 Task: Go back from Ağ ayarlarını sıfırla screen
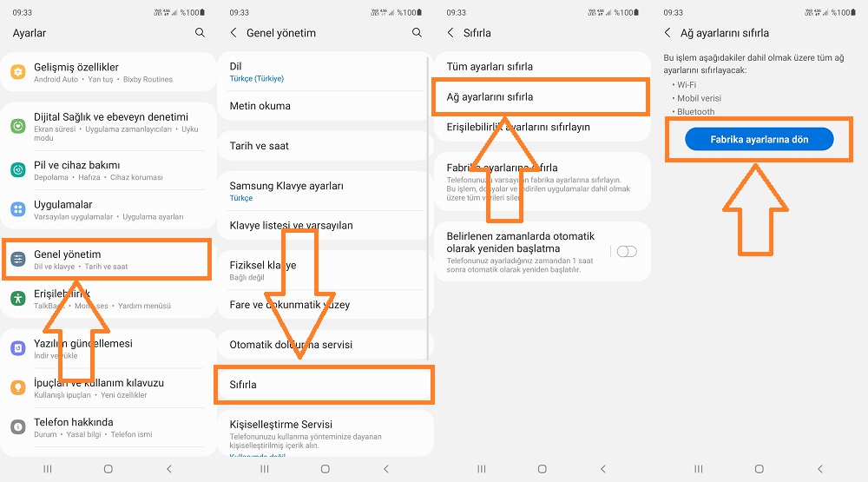(667, 33)
